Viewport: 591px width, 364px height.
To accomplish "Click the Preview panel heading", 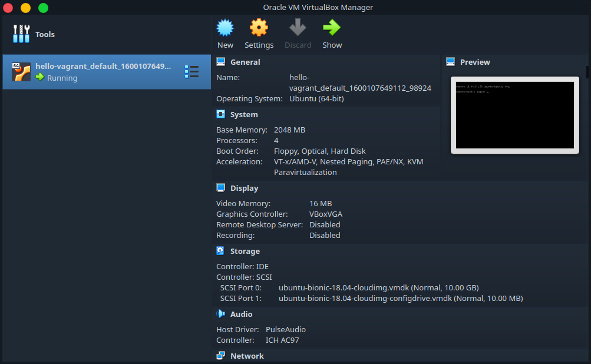I will 475,62.
